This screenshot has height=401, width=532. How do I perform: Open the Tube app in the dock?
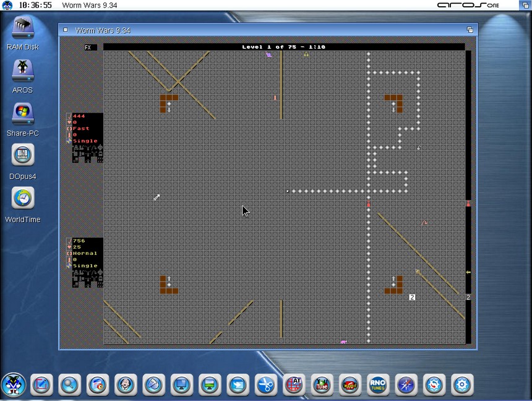(322, 385)
